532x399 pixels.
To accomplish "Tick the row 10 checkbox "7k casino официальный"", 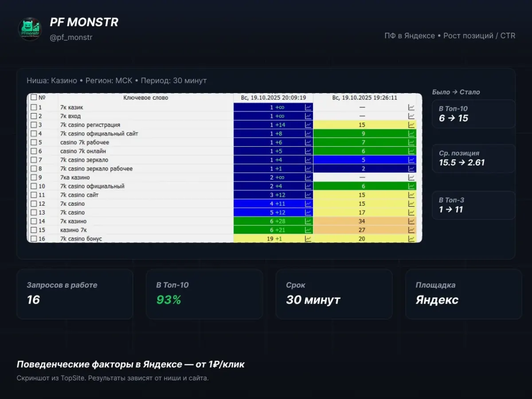I will tap(34, 186).
